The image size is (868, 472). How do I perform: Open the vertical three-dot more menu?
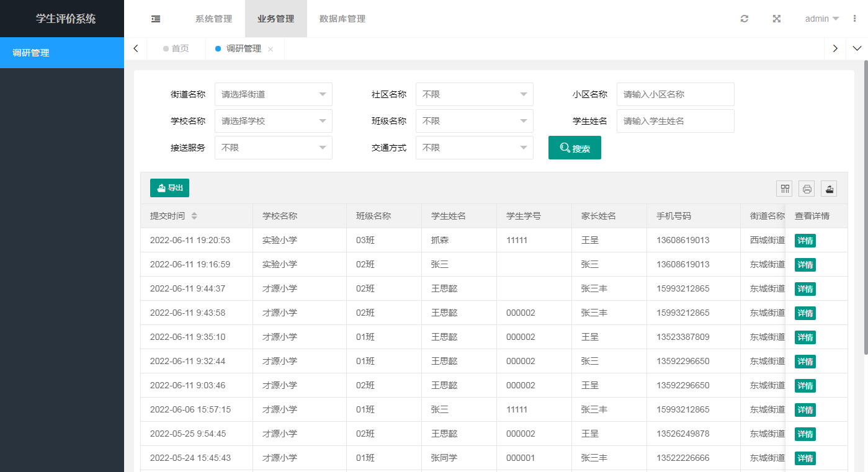tap(855, 19)
